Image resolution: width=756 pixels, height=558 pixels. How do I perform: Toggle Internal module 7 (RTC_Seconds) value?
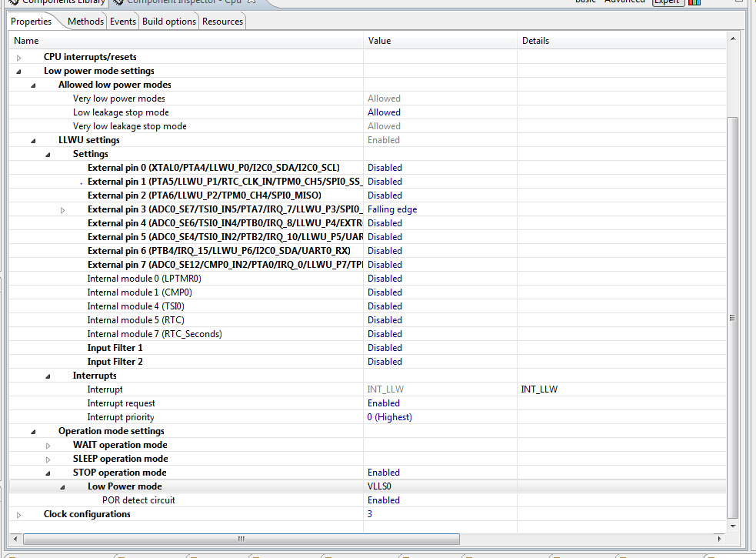[385, 334]
